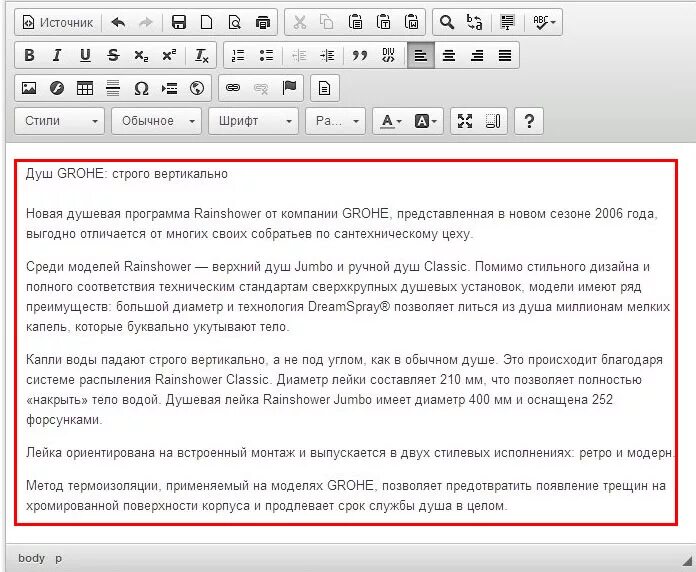Open the Обычное format dropdown
Screen dimensions: 696x572
(x=156, y=121)
